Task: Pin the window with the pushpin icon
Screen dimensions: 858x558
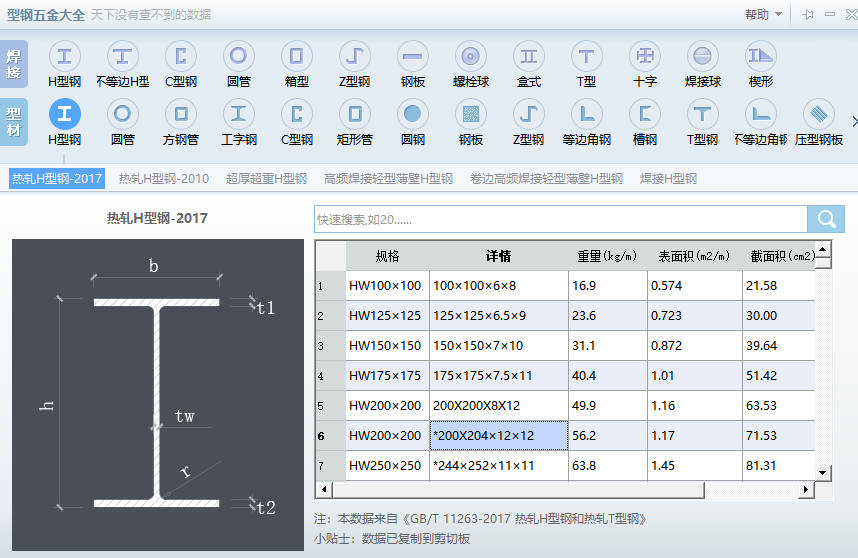Action: click(808, 15)
